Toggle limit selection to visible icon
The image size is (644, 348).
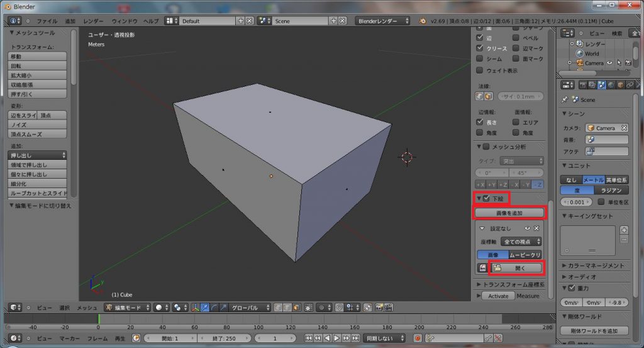coord(308,307)
